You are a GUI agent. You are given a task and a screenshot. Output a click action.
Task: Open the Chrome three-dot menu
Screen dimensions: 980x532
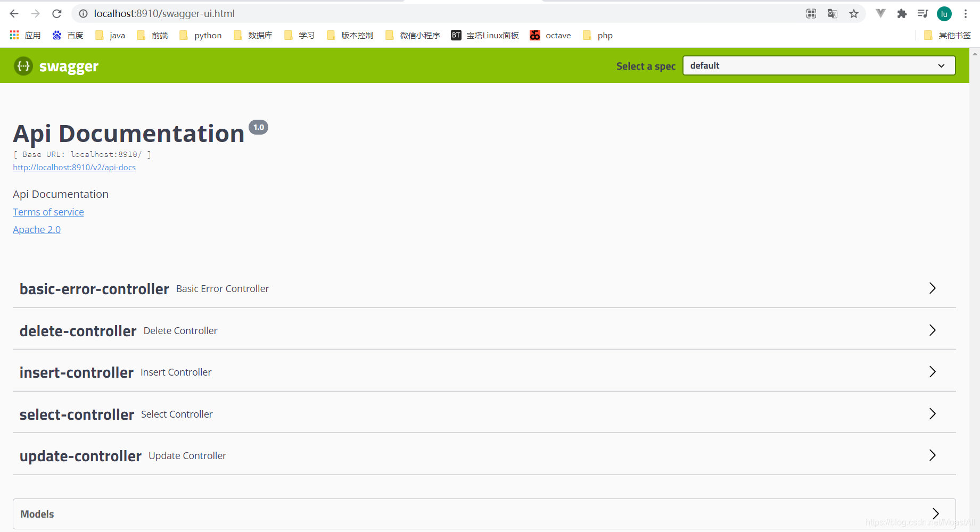(966, 14)
